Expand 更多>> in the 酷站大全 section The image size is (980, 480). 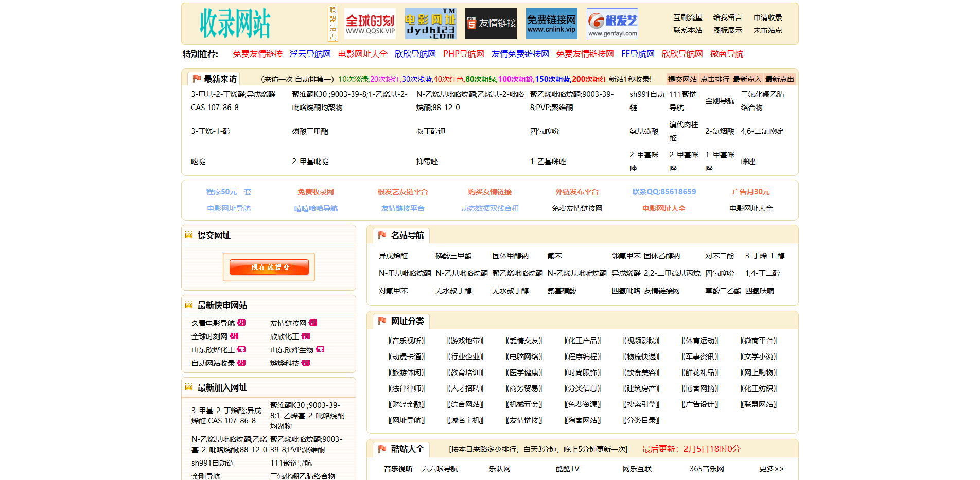771,469
